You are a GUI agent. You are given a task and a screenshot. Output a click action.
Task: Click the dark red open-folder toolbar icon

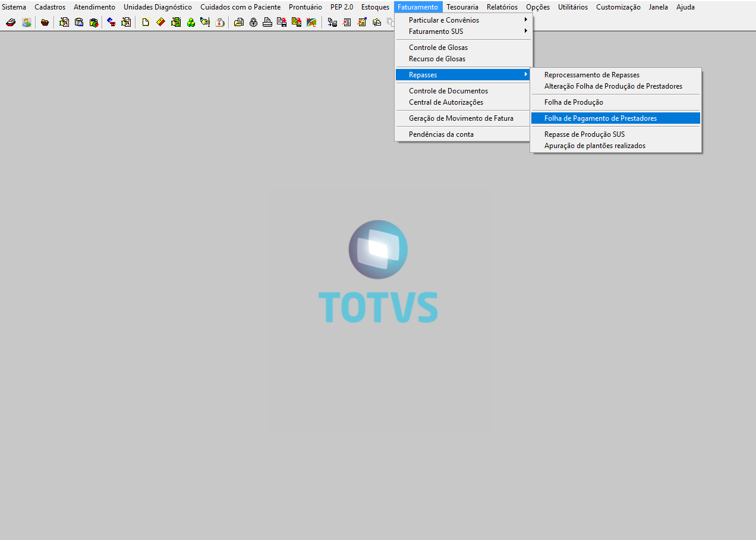(45, 23)
